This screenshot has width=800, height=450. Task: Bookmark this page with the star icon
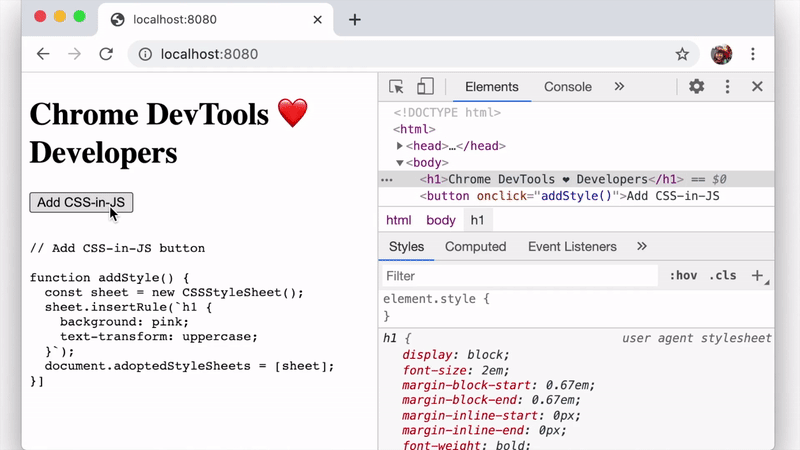682,54
